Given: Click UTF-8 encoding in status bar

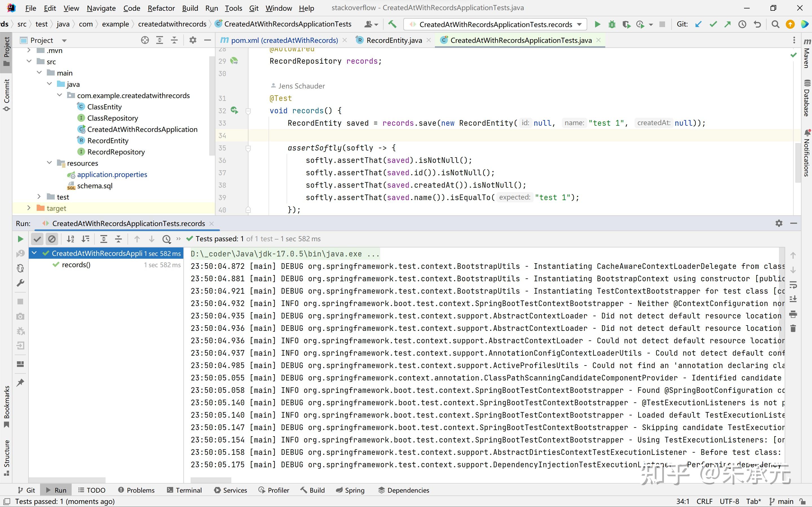Looking at the screenshot, I should click(729, 501).
